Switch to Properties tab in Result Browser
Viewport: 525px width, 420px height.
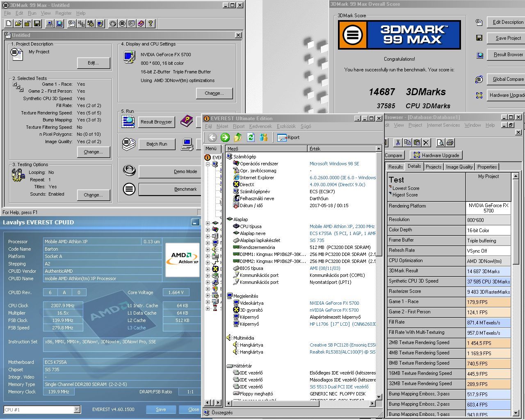(487, 167)
